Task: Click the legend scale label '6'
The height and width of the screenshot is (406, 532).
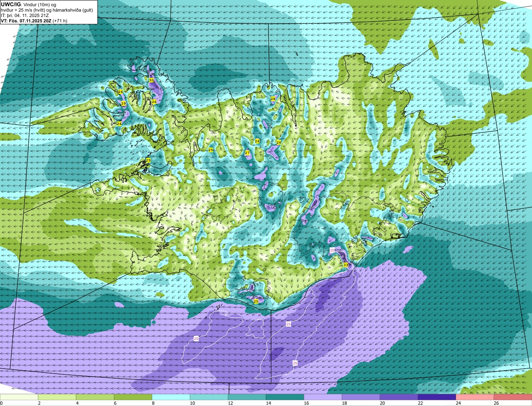Action: tap(115, 403)
